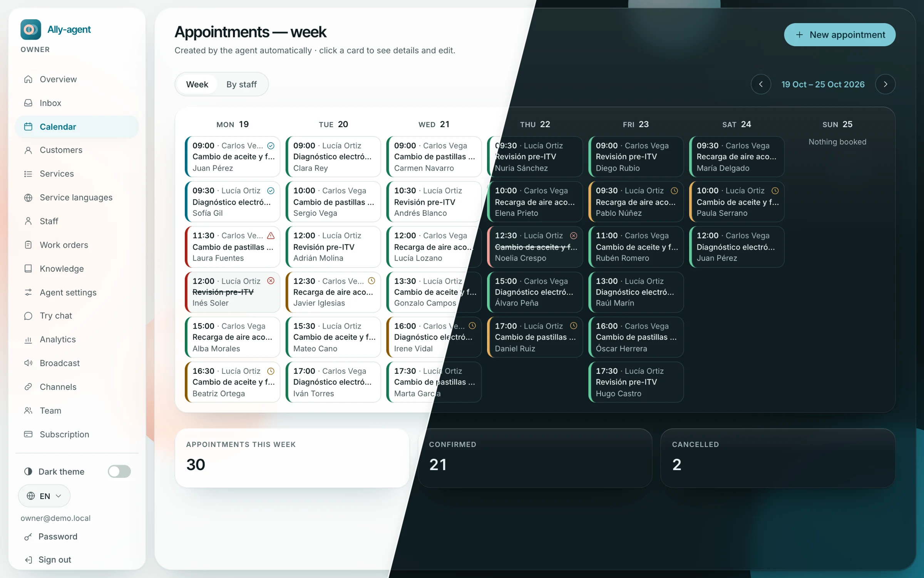Screen dimensions: 924x578
Task: Click the New appointment button
Action: click(x=840, y=35)
